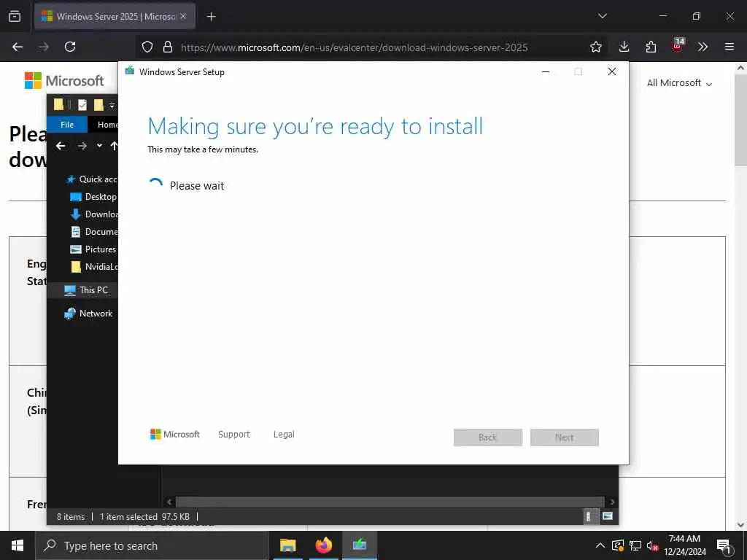Go up one folder in File Explorer

tap(114, 146)
